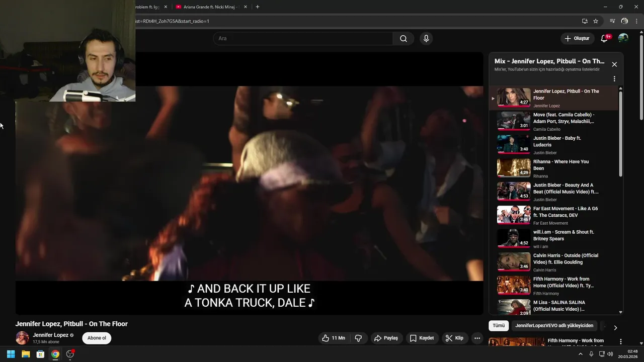Open Microsoft Store from the taskbar
Image resolution: width=644 pixels, height=362 pixels.
pyautogui.click(x=40, y=354)
